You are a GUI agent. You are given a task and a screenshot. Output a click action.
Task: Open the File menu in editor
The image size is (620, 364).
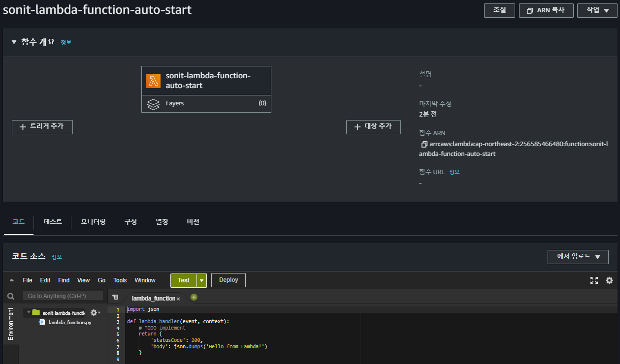28,280
